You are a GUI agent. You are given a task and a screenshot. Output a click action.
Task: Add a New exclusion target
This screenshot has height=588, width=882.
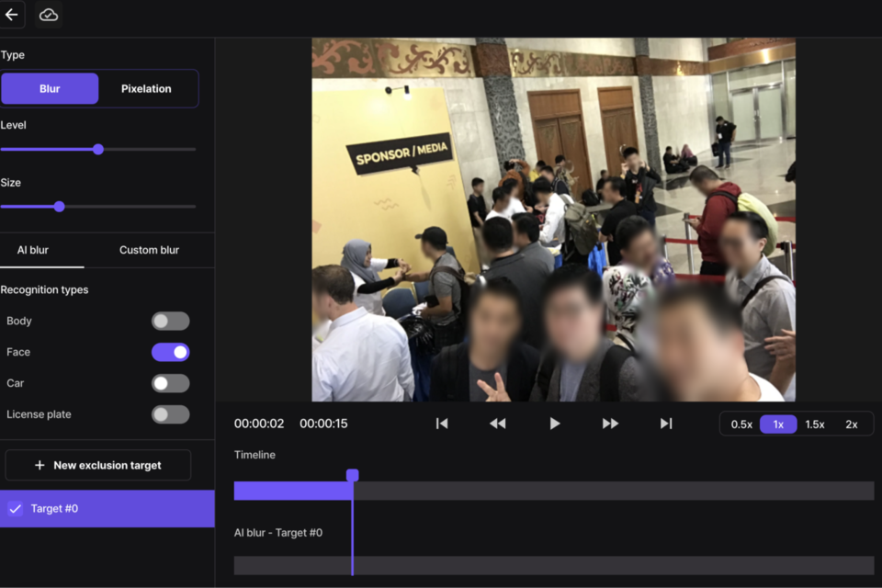(x=98, y=465)
